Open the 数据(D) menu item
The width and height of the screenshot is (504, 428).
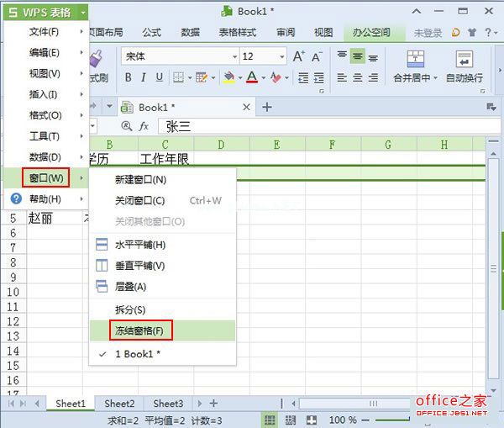45,157
